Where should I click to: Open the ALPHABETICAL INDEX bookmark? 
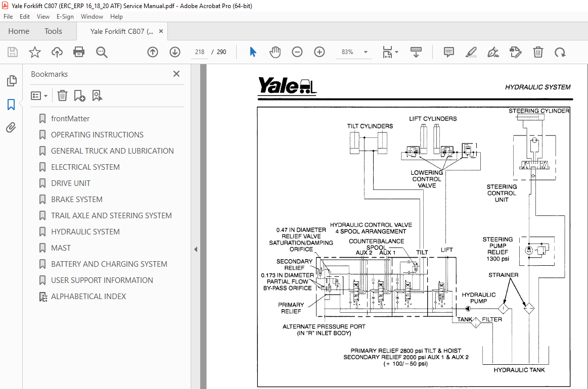pos(88,296)
